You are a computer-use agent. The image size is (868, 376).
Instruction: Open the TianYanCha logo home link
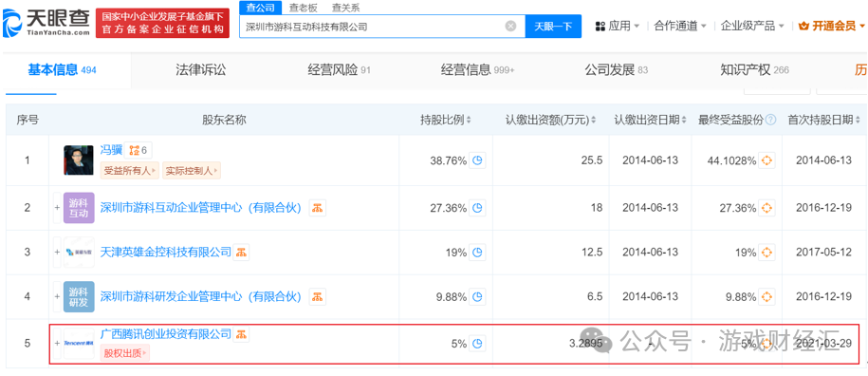[x=46, y=23]
